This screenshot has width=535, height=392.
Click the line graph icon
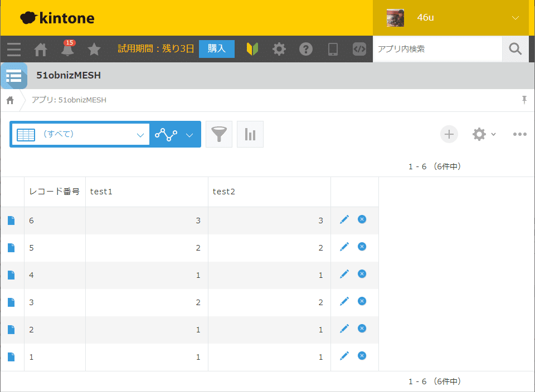[x=166, y=135]
